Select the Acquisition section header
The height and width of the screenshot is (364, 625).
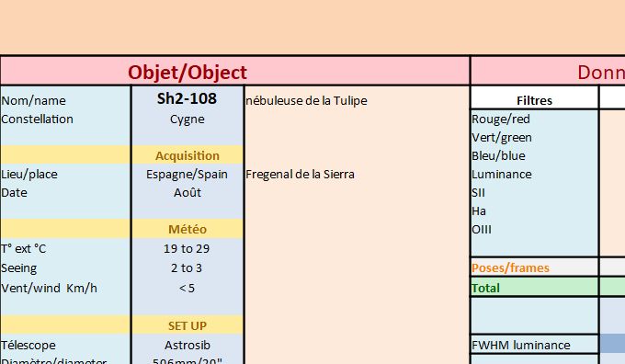pyautogui.click(x=187, y=155)
